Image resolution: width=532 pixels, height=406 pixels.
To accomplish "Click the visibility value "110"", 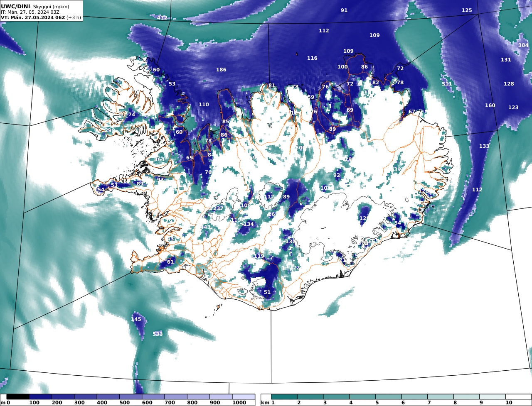I will pyautogui.click(x=204, y=105).
